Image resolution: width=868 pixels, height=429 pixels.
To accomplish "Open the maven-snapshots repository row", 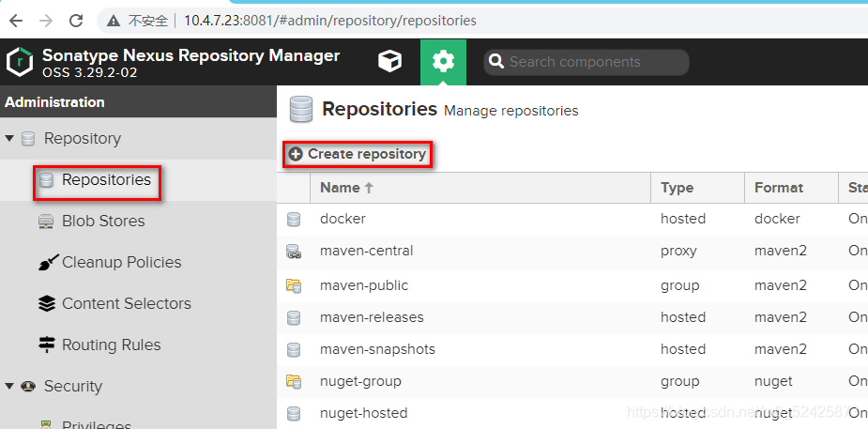I will coord(572,350).
